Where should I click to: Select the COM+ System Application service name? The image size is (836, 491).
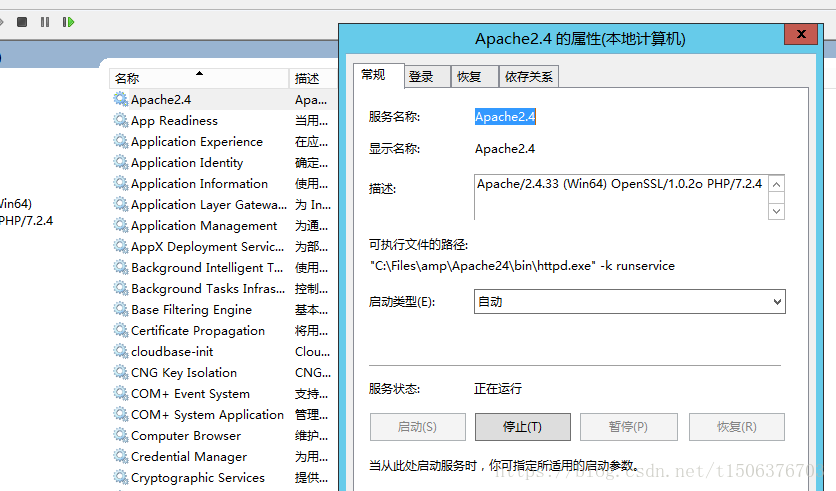pyautogui.click(x=207, y=415)
